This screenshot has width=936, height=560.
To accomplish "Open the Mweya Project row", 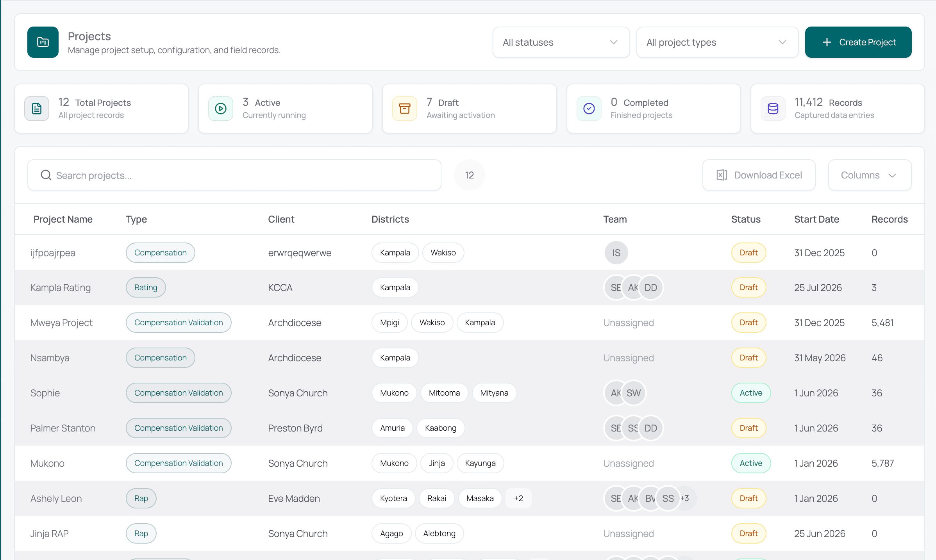I will (x=470, y=323).
